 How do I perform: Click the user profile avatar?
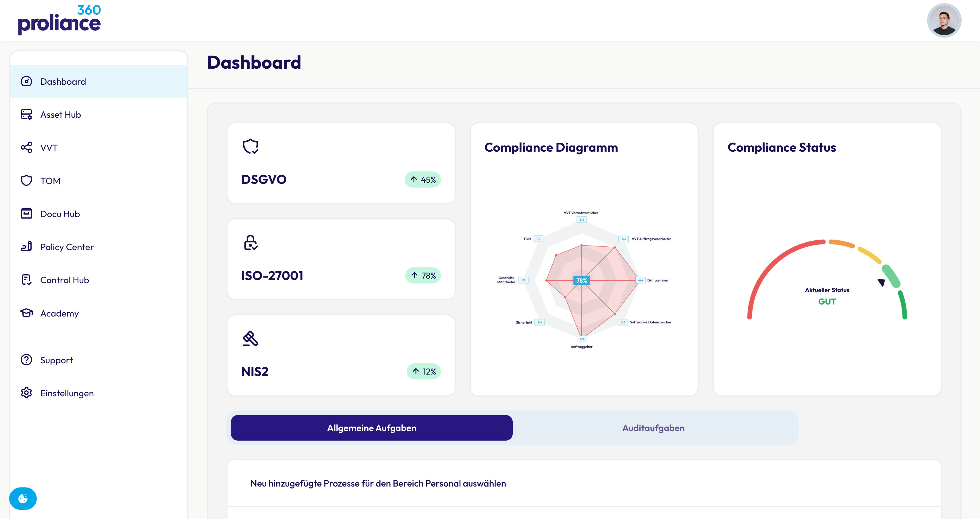coord(944,20)
